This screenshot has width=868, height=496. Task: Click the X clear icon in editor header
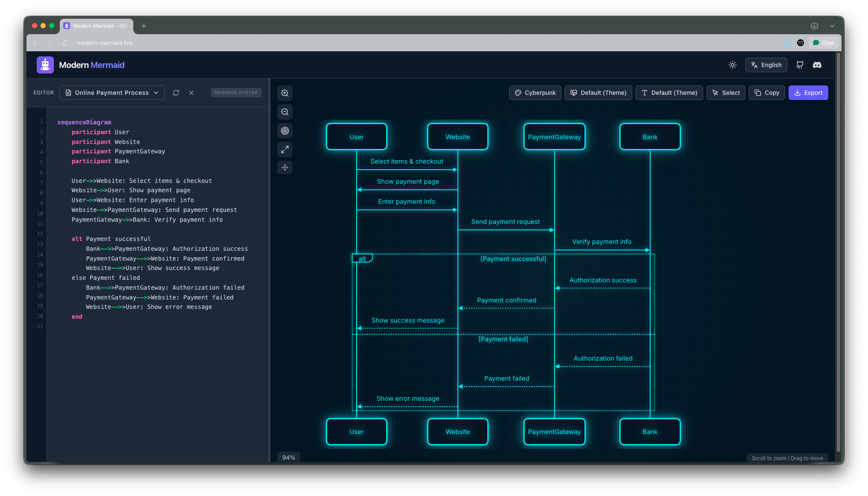191,93
